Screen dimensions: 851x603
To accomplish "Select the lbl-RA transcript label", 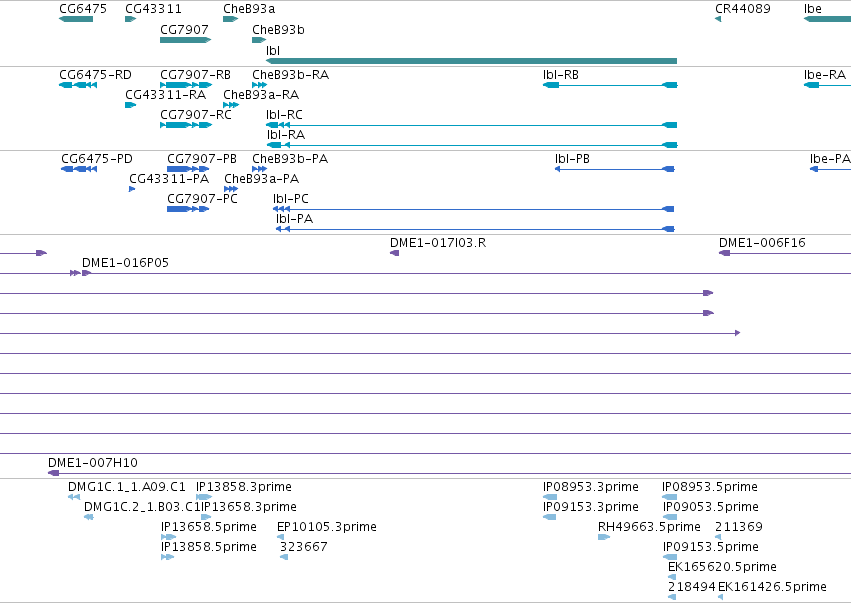I will tap(285, 135).
